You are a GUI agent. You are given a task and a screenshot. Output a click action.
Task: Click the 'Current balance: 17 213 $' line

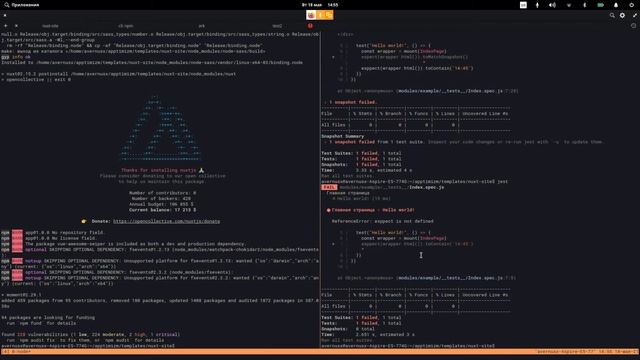pyautogui.click(x=162, y=210)
